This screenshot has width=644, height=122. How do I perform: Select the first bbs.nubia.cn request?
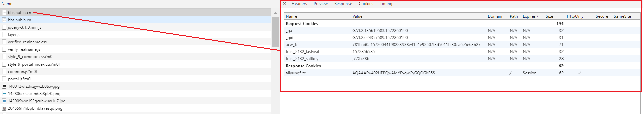pos(136,12)
